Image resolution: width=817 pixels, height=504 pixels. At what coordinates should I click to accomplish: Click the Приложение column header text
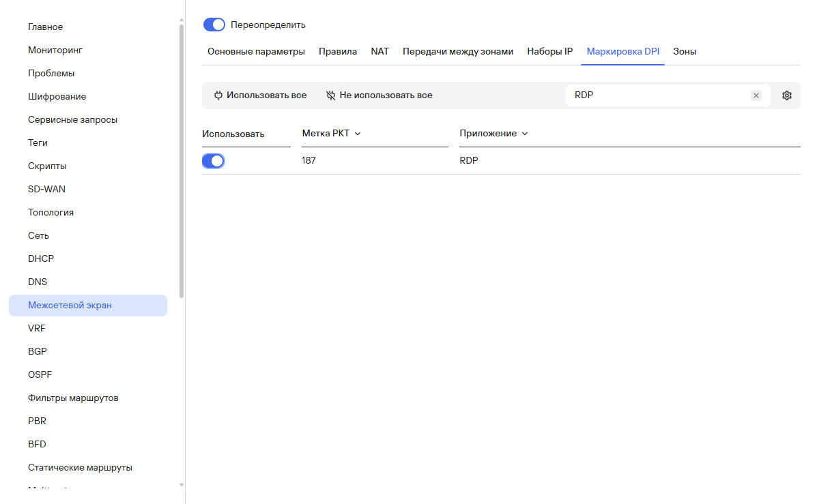click(x=488, y=133)
